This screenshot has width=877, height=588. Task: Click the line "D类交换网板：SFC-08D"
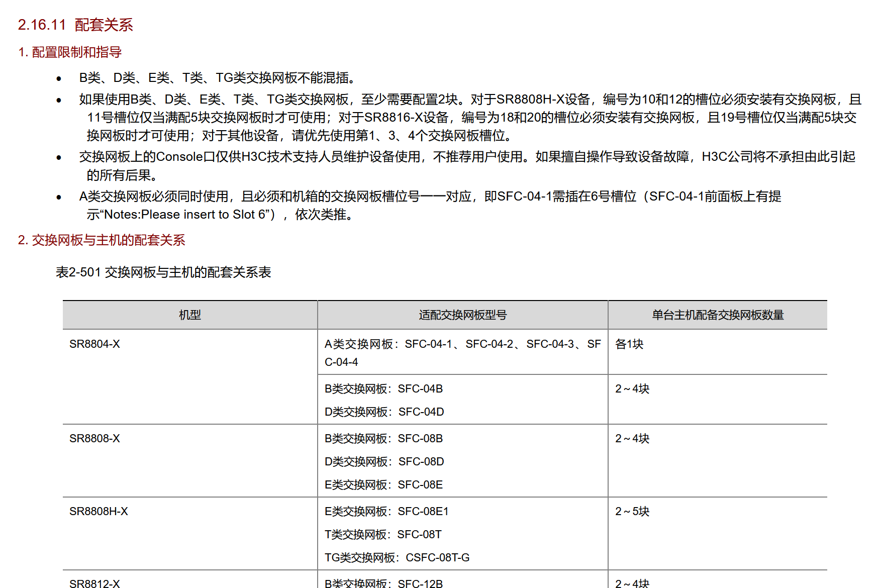[x=384, y=462]
